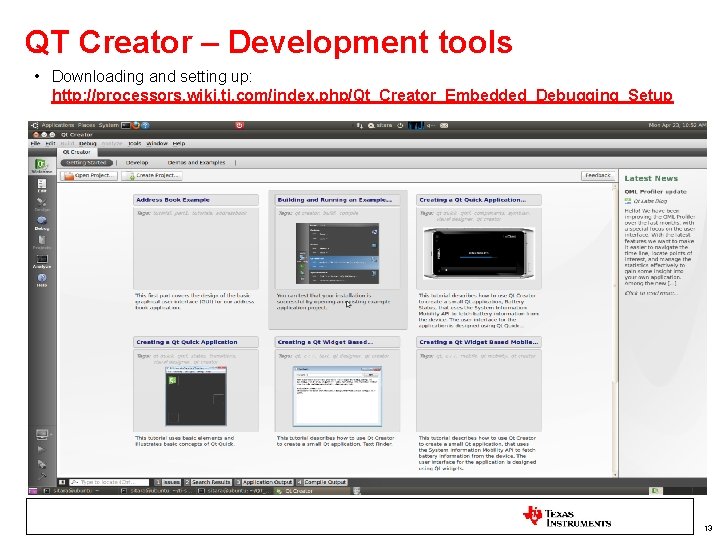Open the Welcome mode in Qt Creator sidebar

[x=42, y=166]
